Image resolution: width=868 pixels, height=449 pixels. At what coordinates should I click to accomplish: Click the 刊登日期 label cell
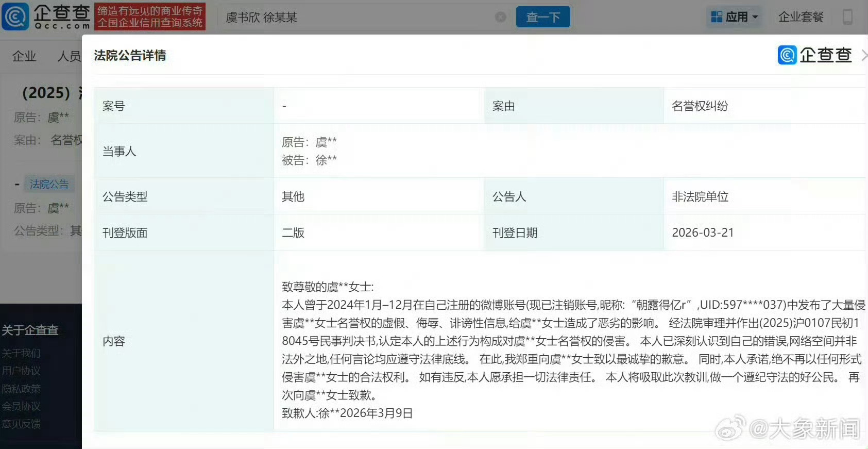coord(574,233)
